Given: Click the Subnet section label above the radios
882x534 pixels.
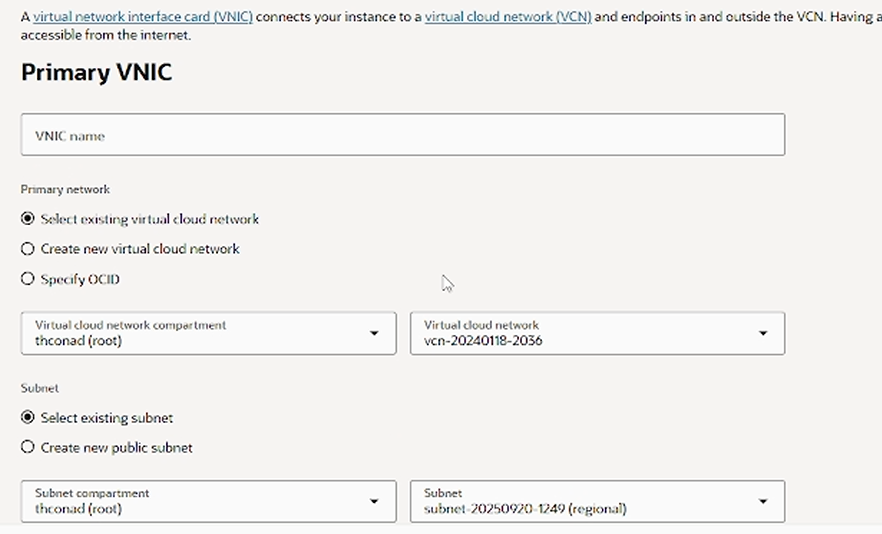Looking at the screenshot, I should tap(39, 388).
